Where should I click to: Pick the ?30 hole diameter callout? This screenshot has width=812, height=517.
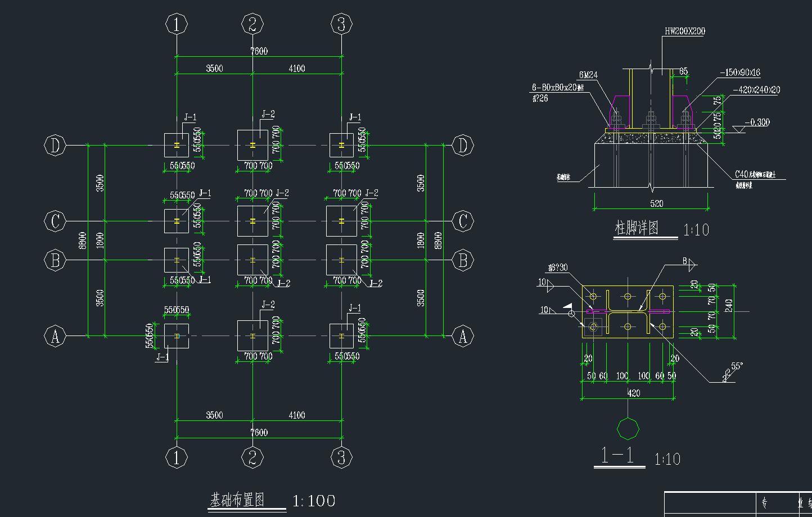(558, 267)
